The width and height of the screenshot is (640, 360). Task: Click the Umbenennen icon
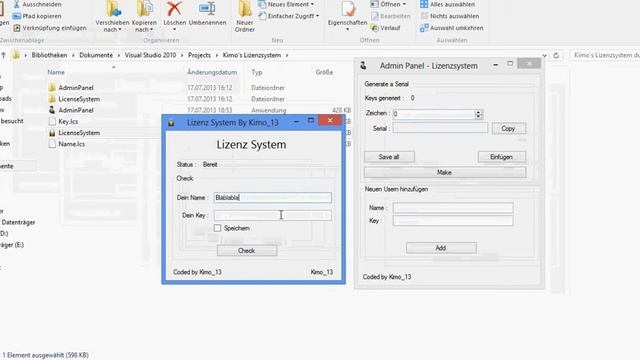tap(207, 9)
